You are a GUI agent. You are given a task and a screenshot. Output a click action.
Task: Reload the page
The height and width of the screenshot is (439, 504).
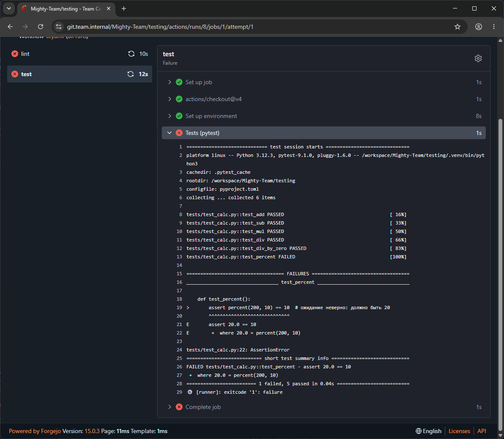tap(41, 27)
